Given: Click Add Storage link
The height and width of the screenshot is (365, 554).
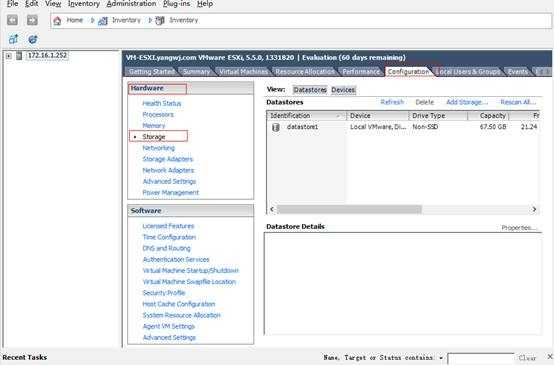Looking at the screenshot, I should tap(467, 102).
